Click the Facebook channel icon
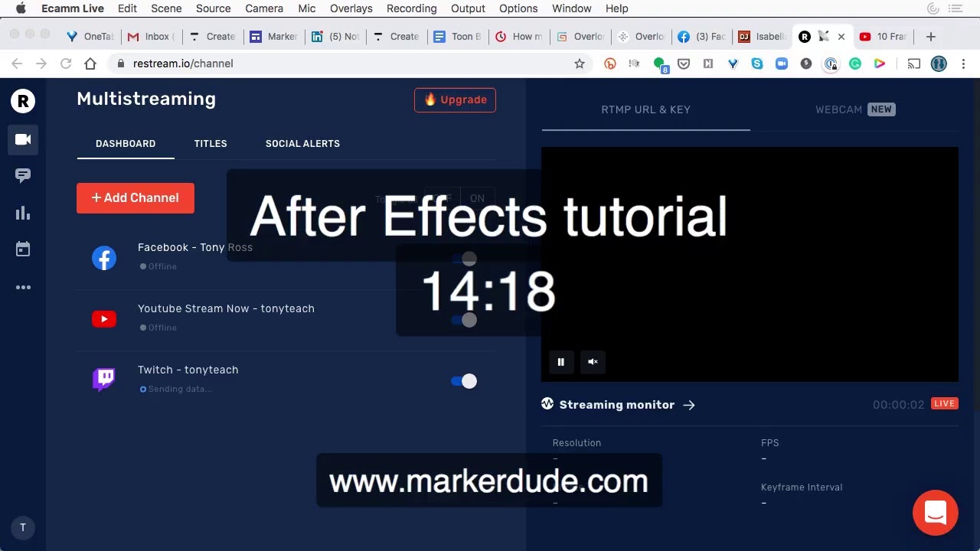 coord(104,258)
